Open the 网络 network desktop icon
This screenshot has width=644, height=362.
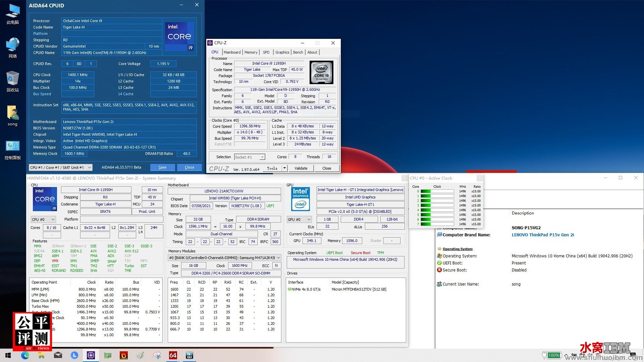(x=13, y=48)
